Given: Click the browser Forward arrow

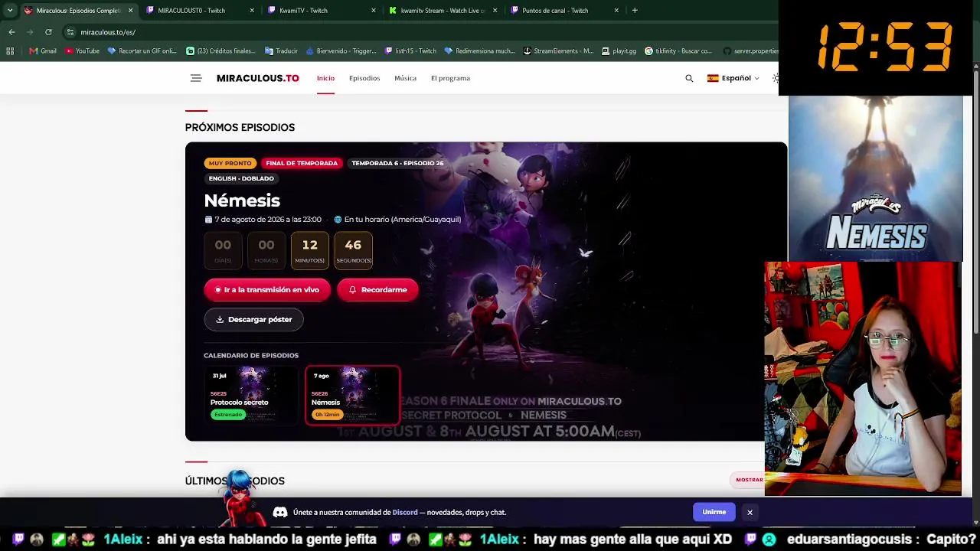Looking at the screenshot, I should 30,32.
